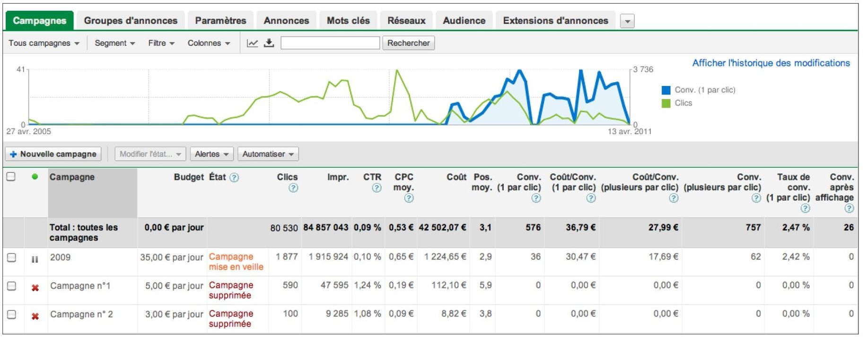The image size is (868, 343).
Task: Open Afficher l'historique des modifications link
Action: pyautogui.click(x=771, y=63)
